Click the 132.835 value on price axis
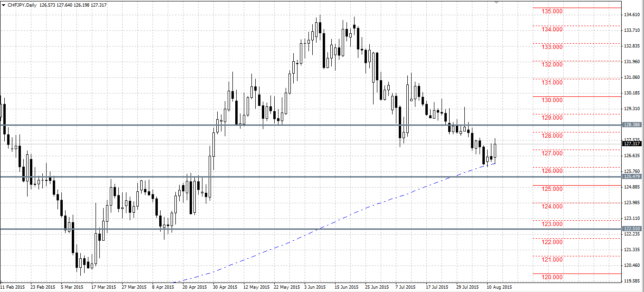This screenshot has height=292, width=644. coord(632,46)
